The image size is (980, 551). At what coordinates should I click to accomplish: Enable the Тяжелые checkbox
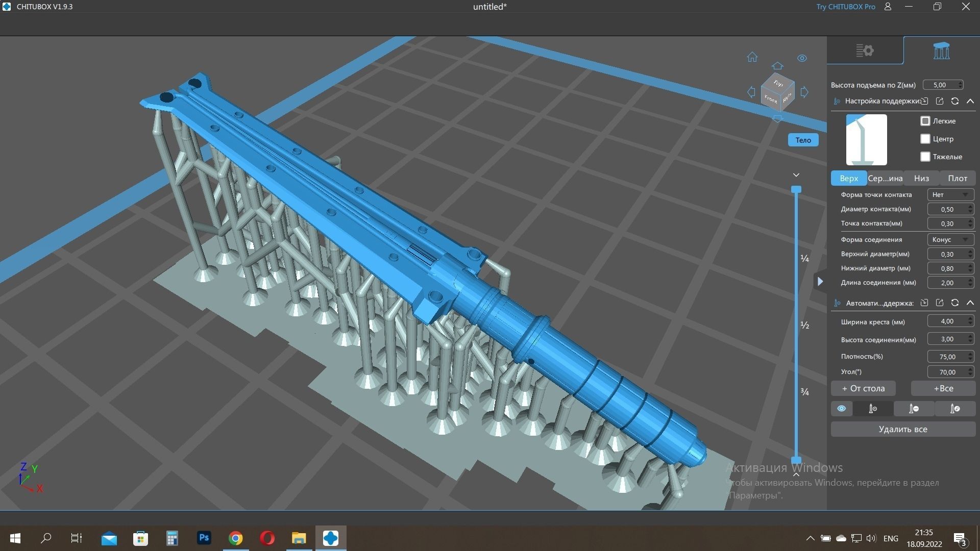[x=925, y=157]
